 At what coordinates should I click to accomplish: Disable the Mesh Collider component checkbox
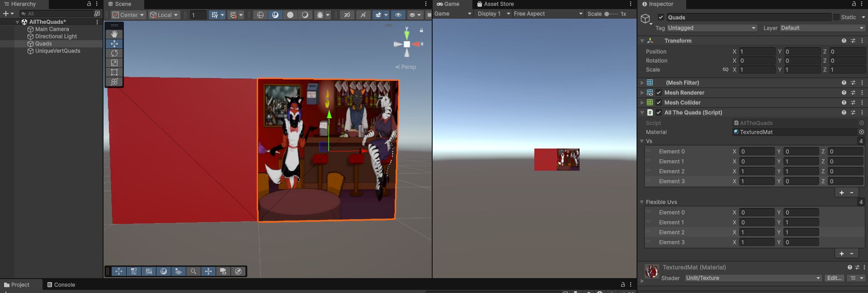pyautogui.click(x=659, y=102)
